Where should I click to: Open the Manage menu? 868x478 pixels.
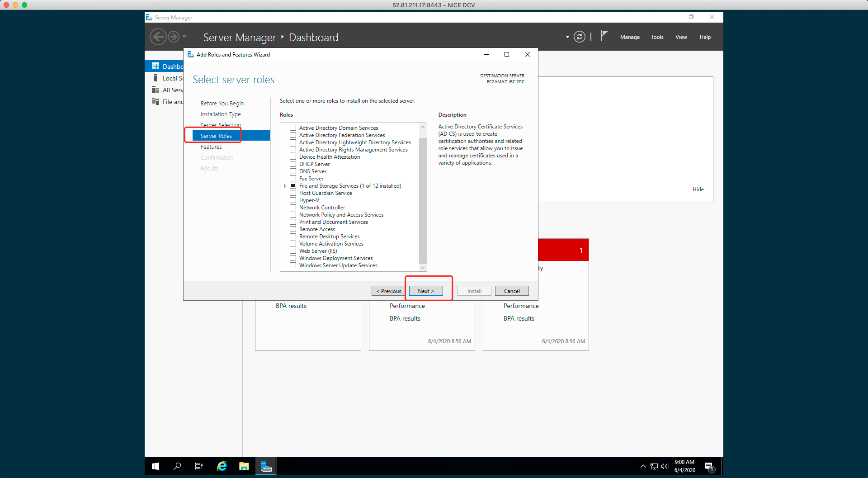(x=629, y=37)
